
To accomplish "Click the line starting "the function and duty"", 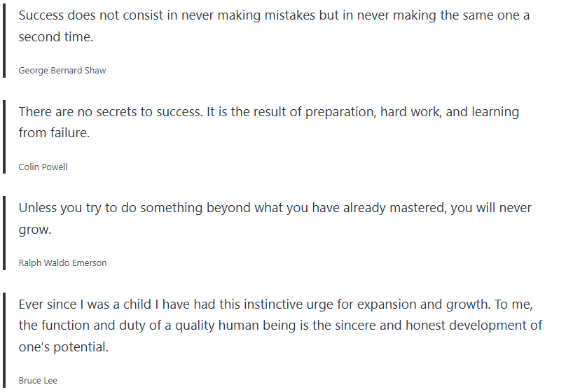I will point(280,325).
